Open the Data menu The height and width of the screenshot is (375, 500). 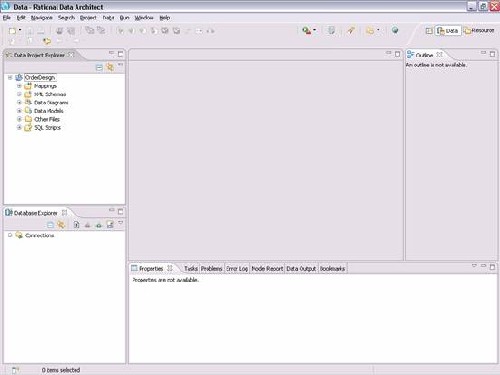pyautogui.click(x=108, y=18)
